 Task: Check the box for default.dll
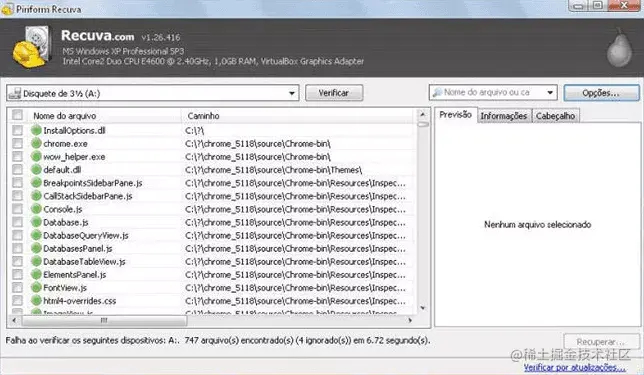17,170
